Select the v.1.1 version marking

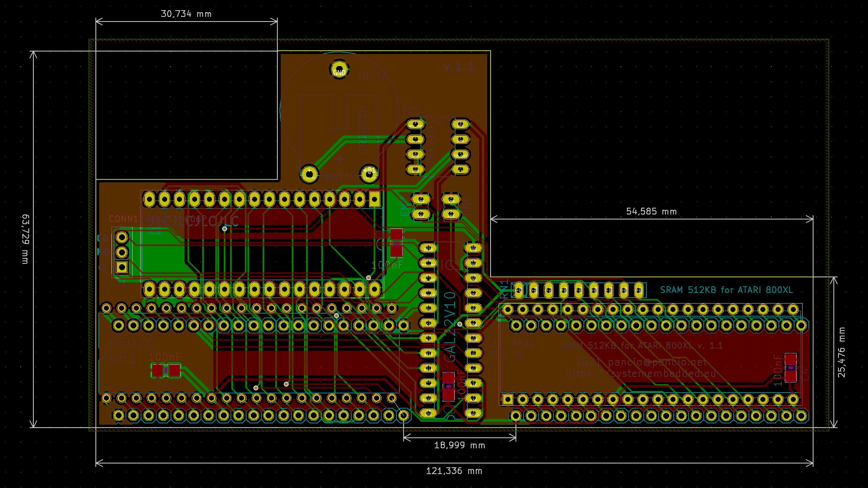point(458,66)
